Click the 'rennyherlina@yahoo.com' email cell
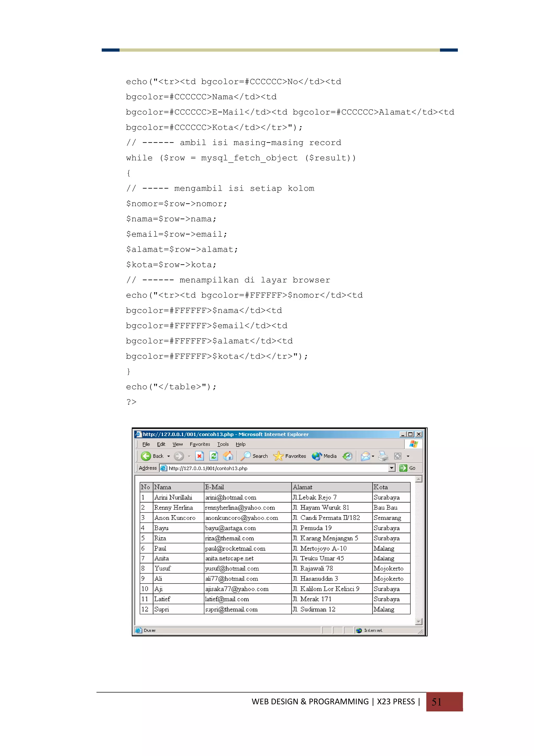534x756 pixels. (247, 507)
